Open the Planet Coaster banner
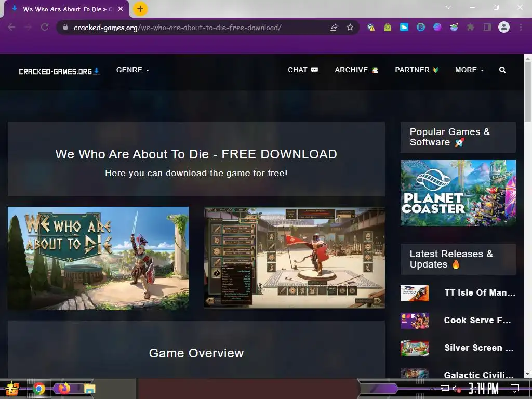 [458, 193]
